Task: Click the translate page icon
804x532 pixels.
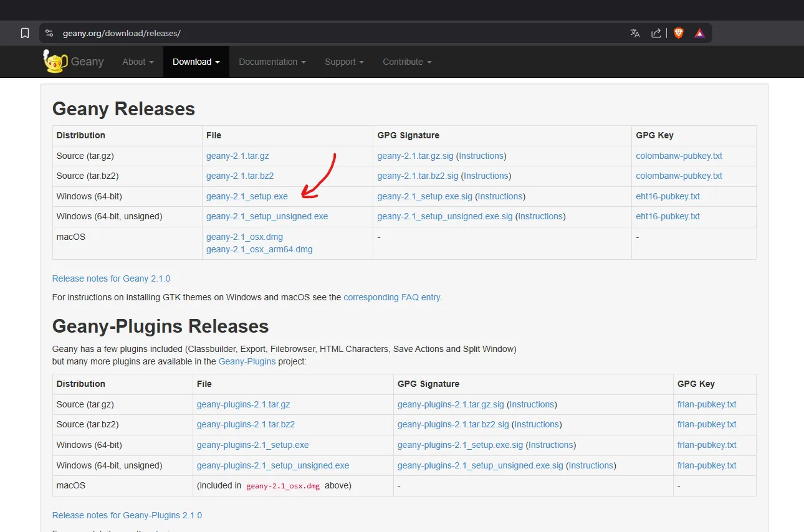Action: coord(634,33)
